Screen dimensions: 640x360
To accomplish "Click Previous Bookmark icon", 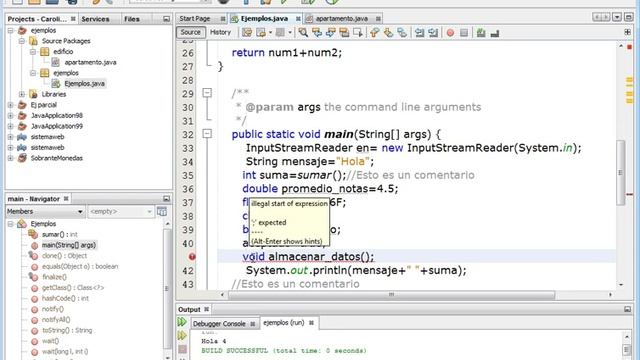I will [x=374, y=33].
